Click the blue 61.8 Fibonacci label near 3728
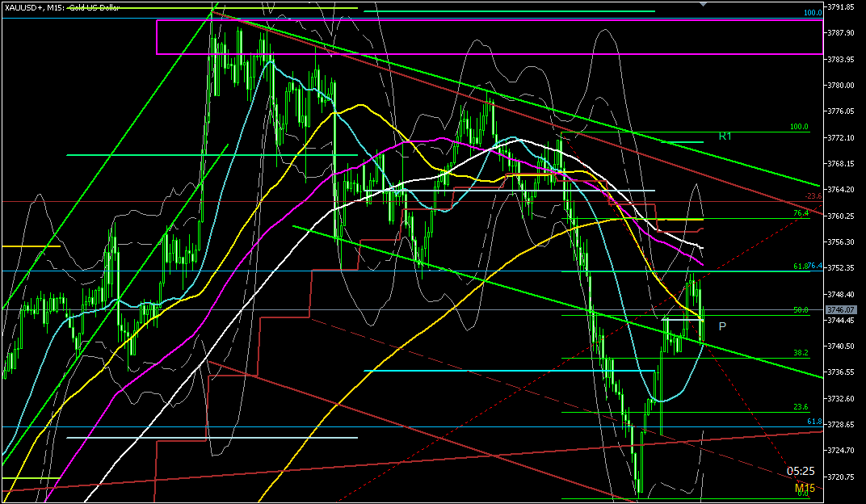Screen dimensions: 866x504 tap(814, 422)
